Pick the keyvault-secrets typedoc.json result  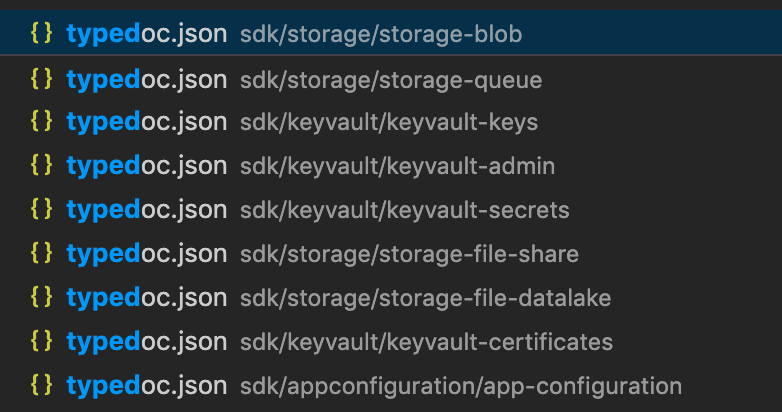click(391, 209)
